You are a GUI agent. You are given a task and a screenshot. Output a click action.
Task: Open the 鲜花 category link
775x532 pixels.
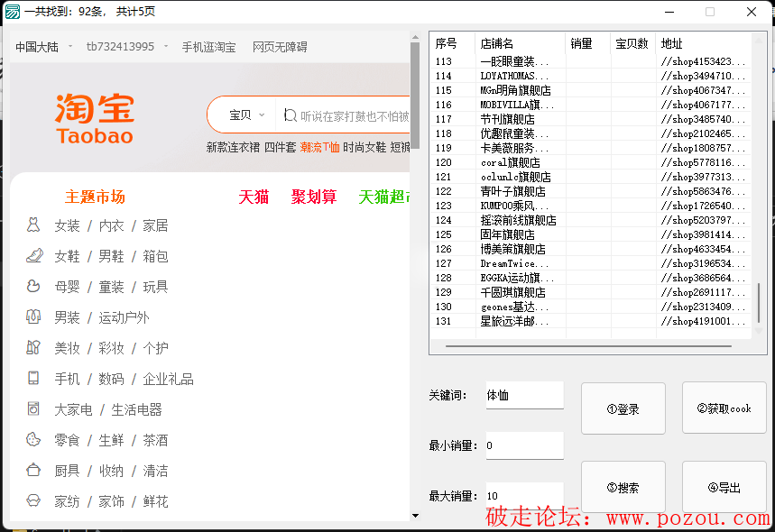point(156,501)
